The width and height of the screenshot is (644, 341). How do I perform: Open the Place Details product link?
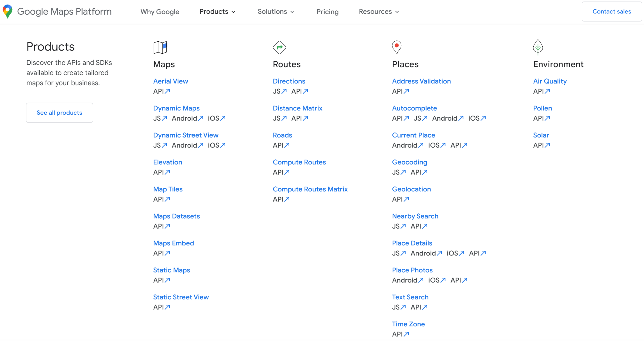click(x=412, y=243)
